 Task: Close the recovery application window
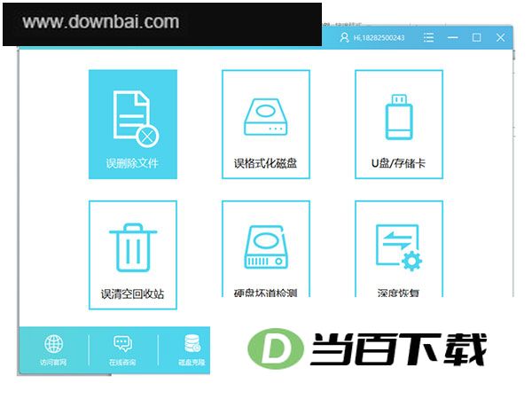point(500,37)
